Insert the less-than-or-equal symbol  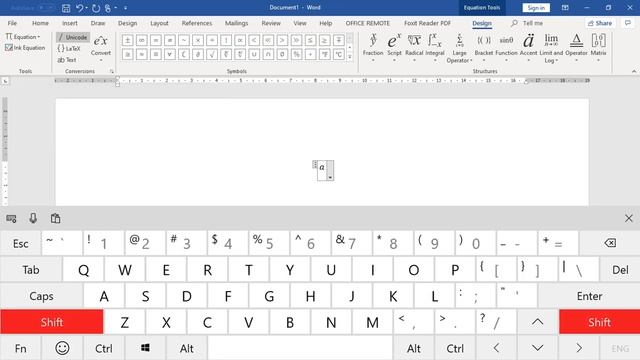310,40
